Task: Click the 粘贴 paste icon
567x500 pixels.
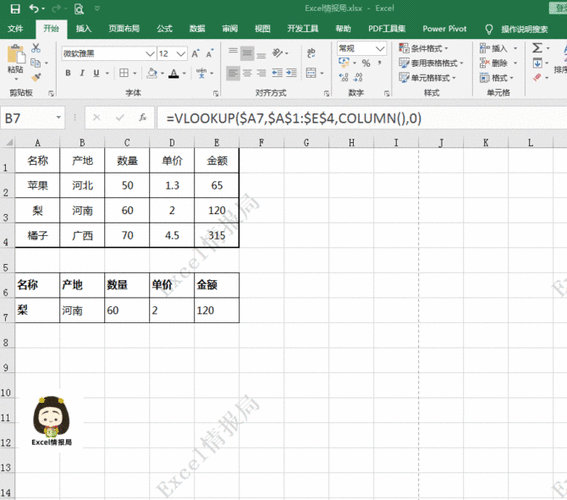Action: [16, 55]
